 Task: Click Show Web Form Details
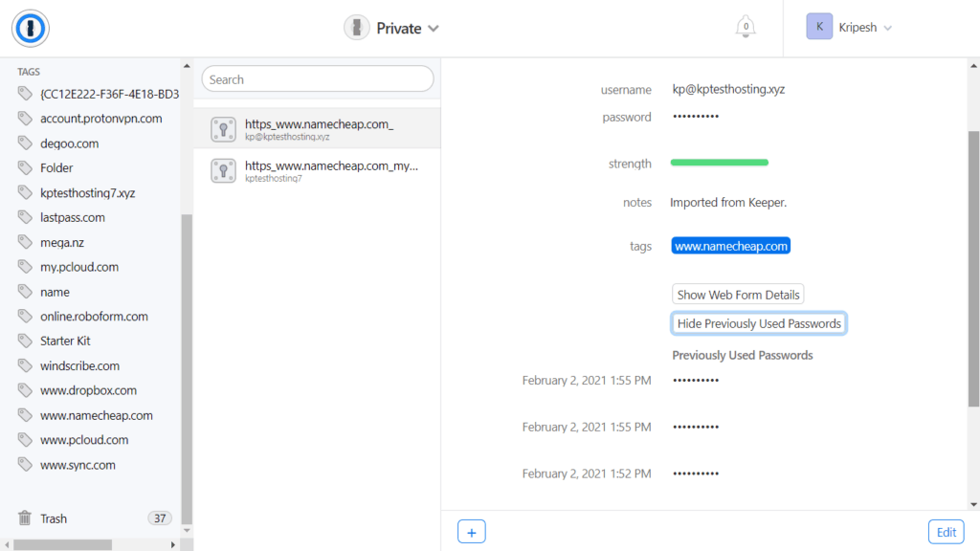(x=737, y=294)
